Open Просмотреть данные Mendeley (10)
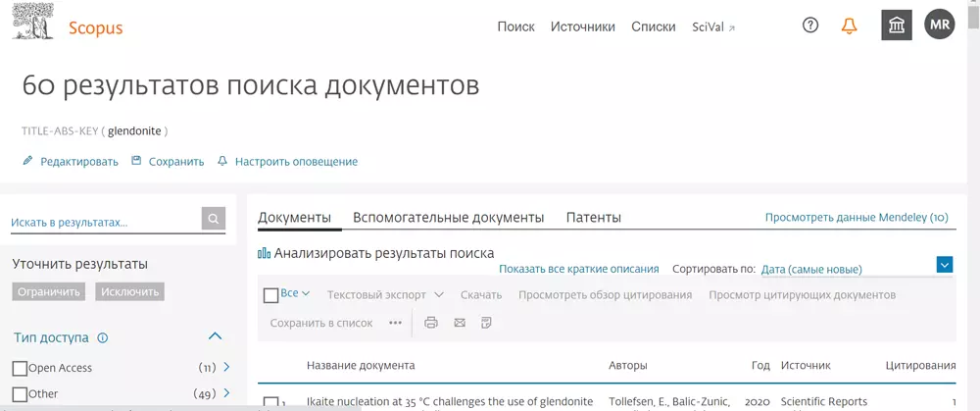The height and width of the screenshot is (411, 980). pyautogui.click(x=857, y=218)
